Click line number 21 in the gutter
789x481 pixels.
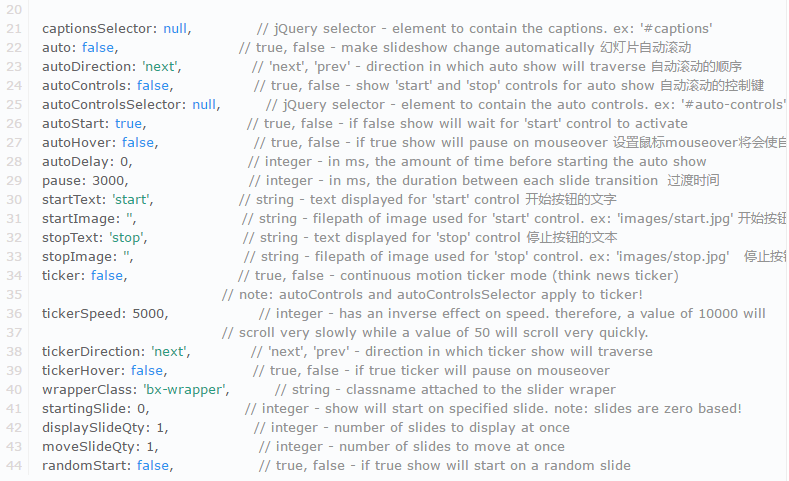point(13,29)
